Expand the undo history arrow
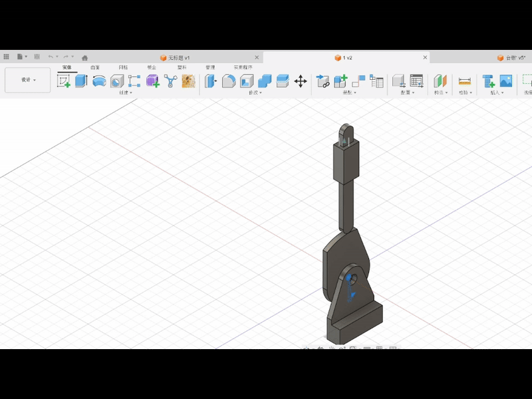 tap(57, 57)
